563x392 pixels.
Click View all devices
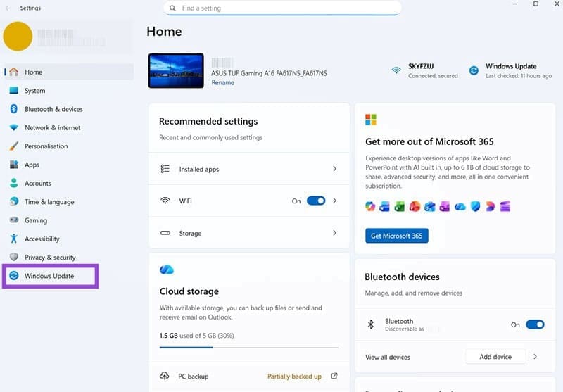coord(388,357)
